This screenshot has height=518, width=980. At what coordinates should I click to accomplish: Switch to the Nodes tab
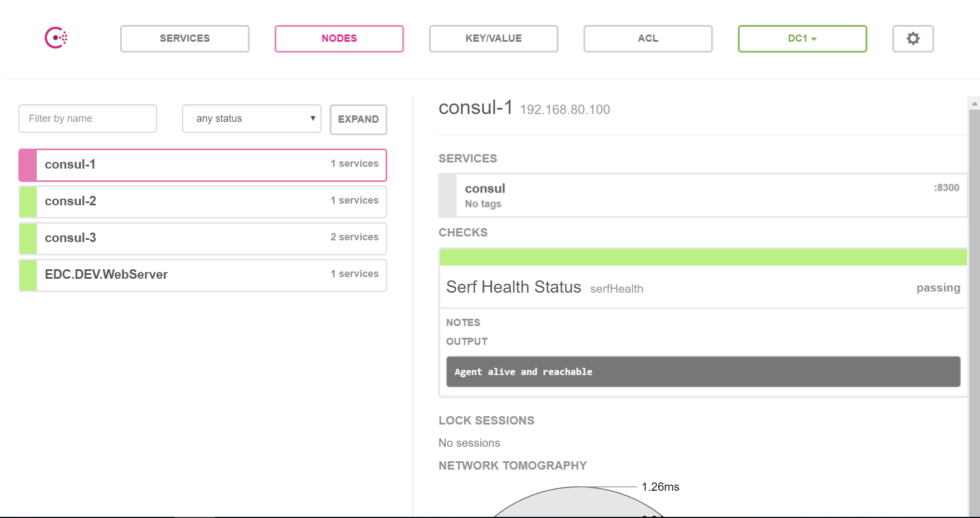(x=339, y=38)
